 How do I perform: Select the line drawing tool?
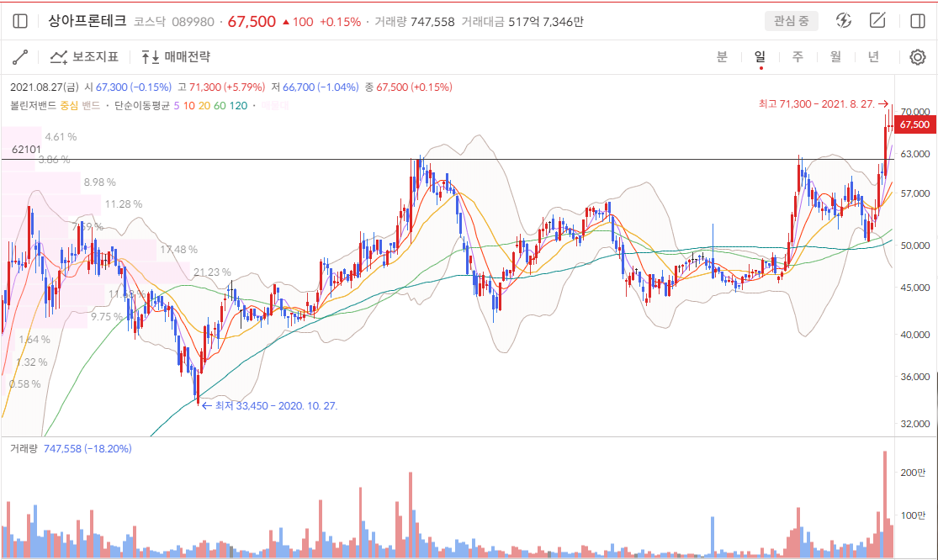[x=20, y=57]
